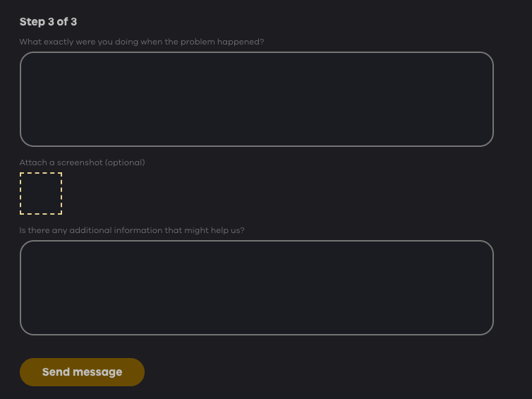
Task: Click into the additional information text area
Action: [256, 287]
